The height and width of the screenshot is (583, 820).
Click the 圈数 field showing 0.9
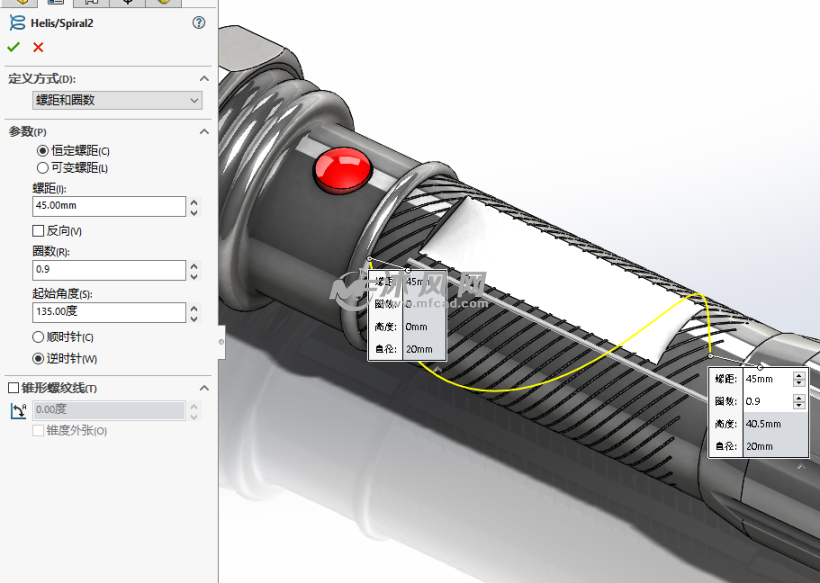109,270
